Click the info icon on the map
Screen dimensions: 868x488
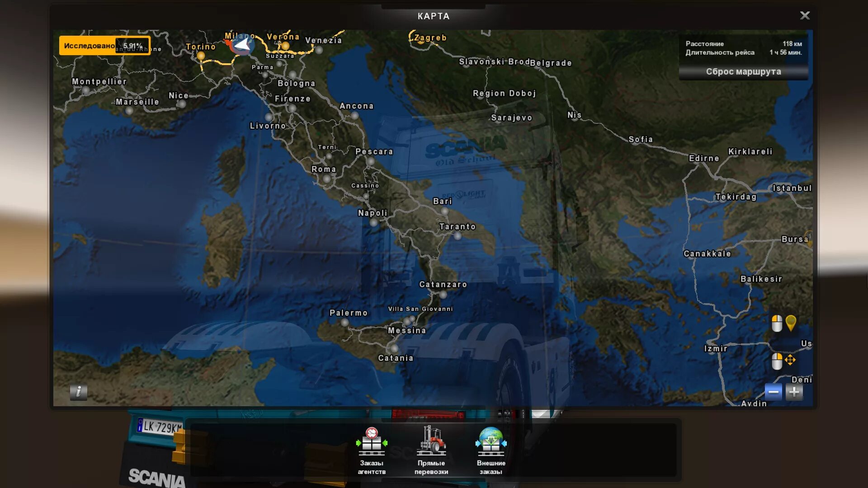[x=78, y=392]
